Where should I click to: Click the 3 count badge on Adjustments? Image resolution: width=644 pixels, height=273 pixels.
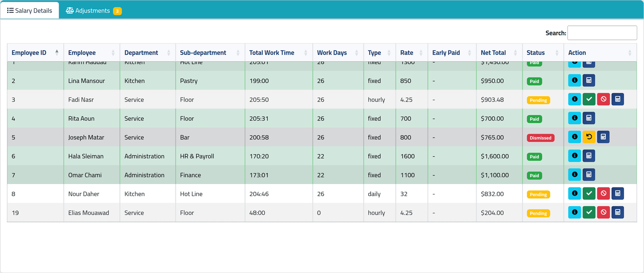click(x=117, y=11)
